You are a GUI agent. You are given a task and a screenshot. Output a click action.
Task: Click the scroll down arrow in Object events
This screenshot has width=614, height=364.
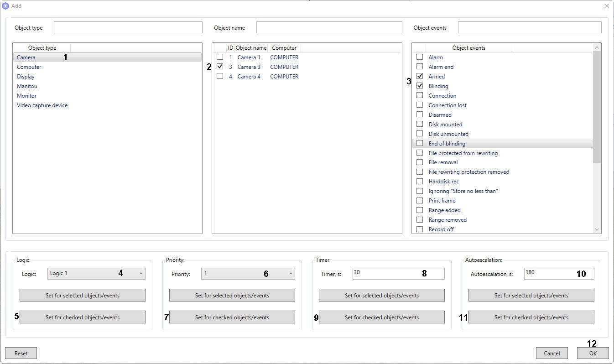click(x=597, y=229)
